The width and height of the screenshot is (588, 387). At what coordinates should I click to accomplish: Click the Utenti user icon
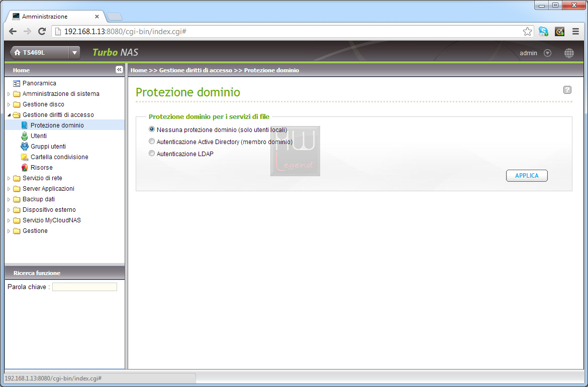[25, 136]
